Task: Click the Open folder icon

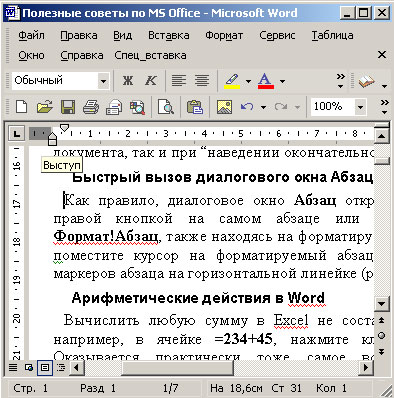Action: pyautogui.click(x=45, y=107)
